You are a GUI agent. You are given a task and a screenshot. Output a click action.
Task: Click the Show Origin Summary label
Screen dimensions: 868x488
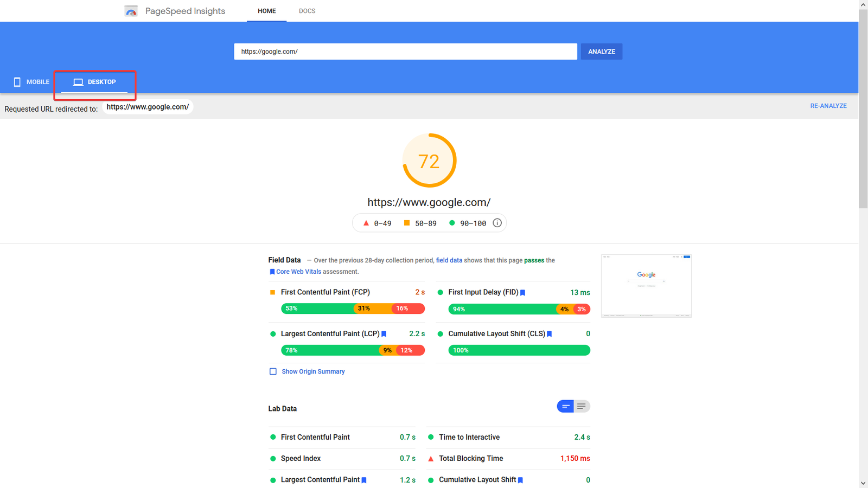pos(313,371)
